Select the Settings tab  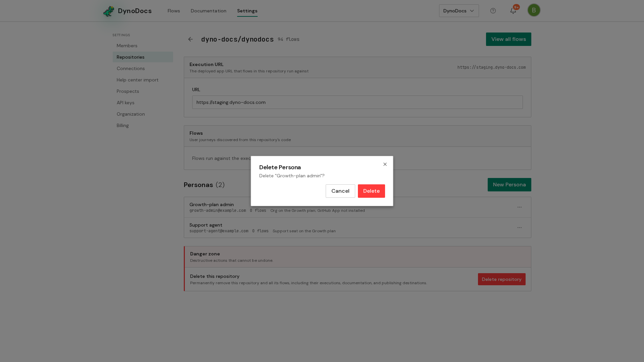pyautogui.click(x=247, y=11)
